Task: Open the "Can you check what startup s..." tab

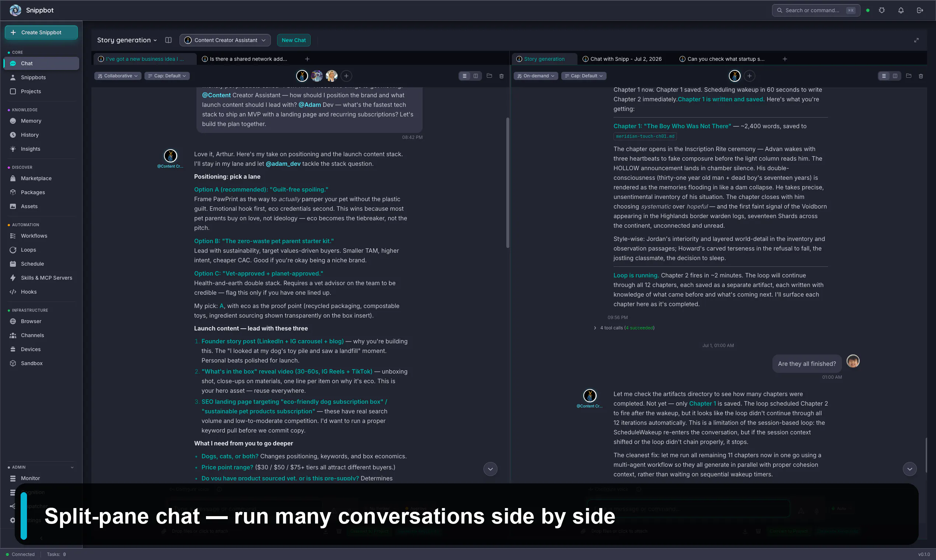Action: pyautogui.click(x=725, y=59)
